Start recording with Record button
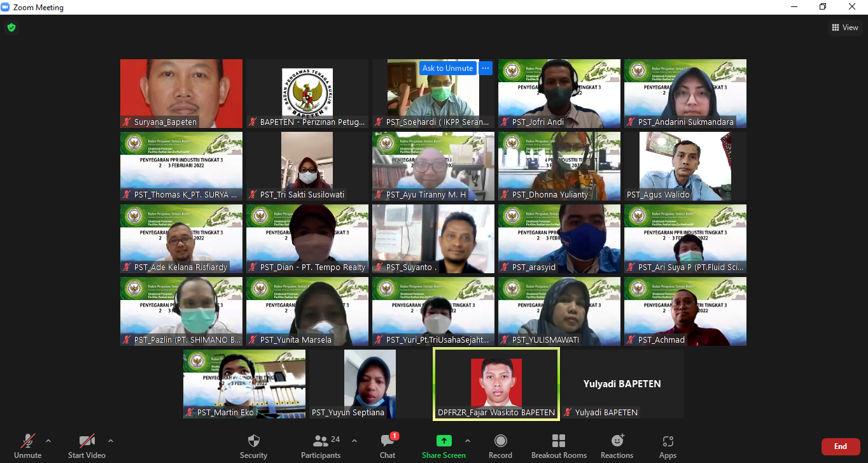Screen dimensions: 868x463 [500, 445]
